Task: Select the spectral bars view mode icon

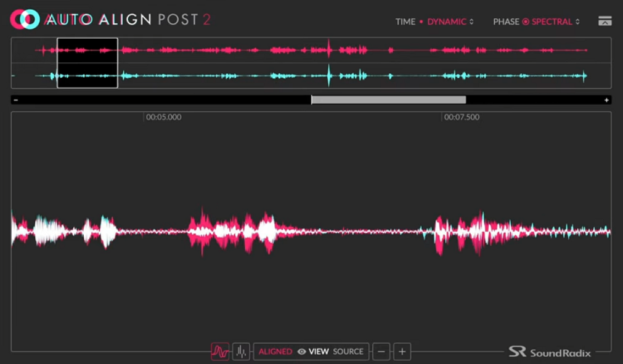Action: pos(241,351)
